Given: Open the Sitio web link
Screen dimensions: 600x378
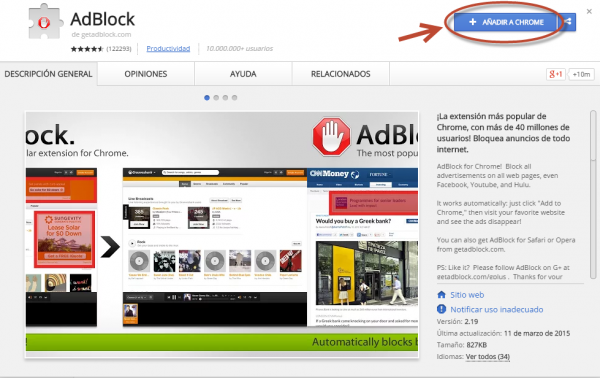Looking at the screenshot, I should [467, 295].
